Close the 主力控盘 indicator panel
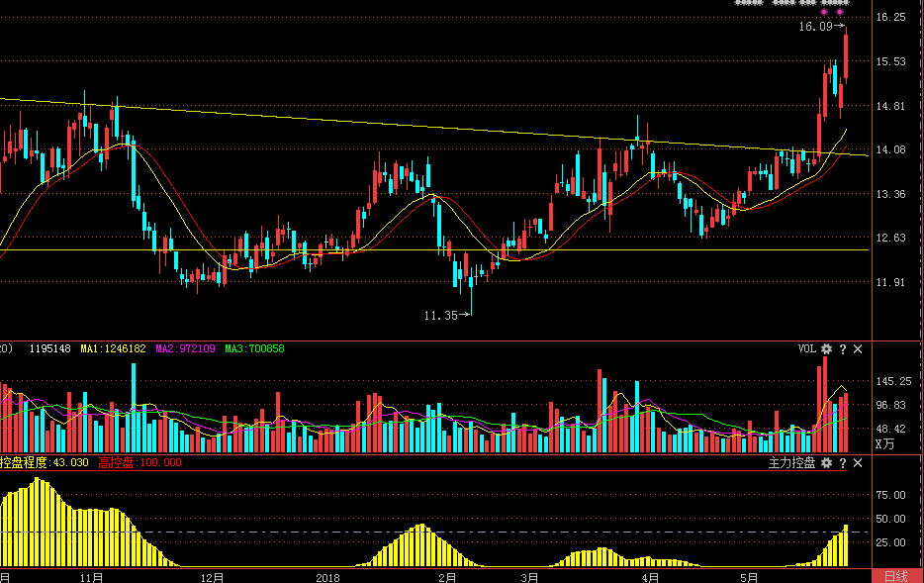This screenshot has width=924, height=583. (x=858, y=462)
